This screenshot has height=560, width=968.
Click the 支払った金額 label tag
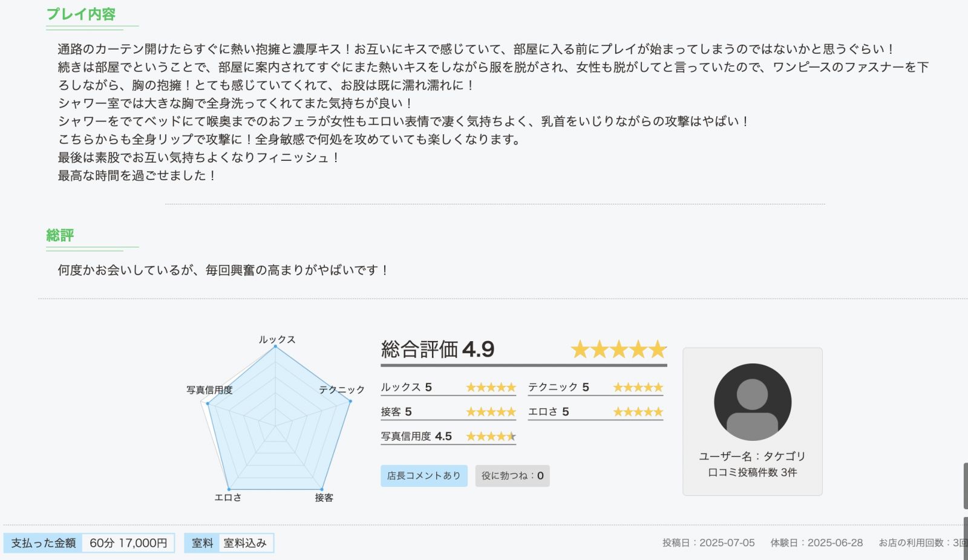pos(44,543)
